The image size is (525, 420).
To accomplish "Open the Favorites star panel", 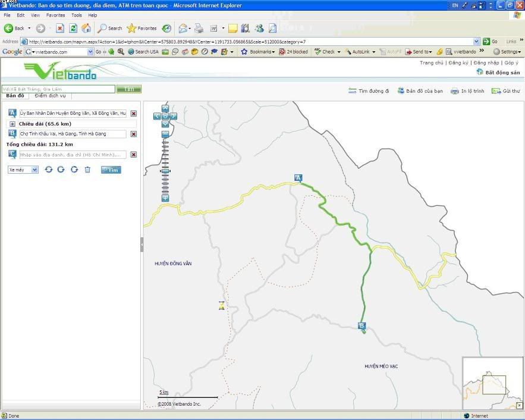I will point(142,29).
